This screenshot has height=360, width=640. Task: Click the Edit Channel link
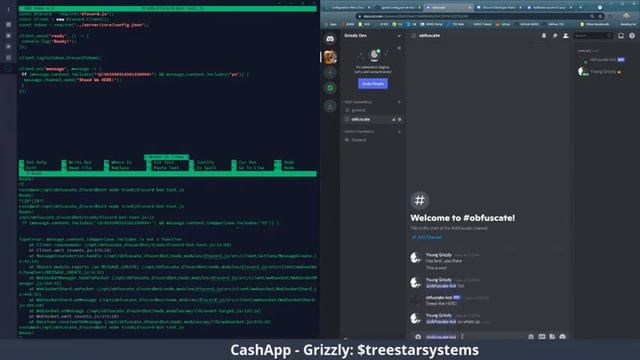[x=427, y=237]
